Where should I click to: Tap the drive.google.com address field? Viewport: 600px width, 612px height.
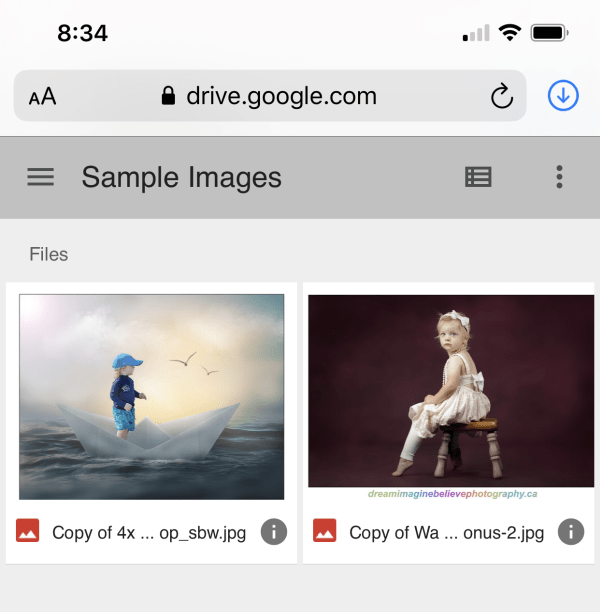[x=281, y=96]
